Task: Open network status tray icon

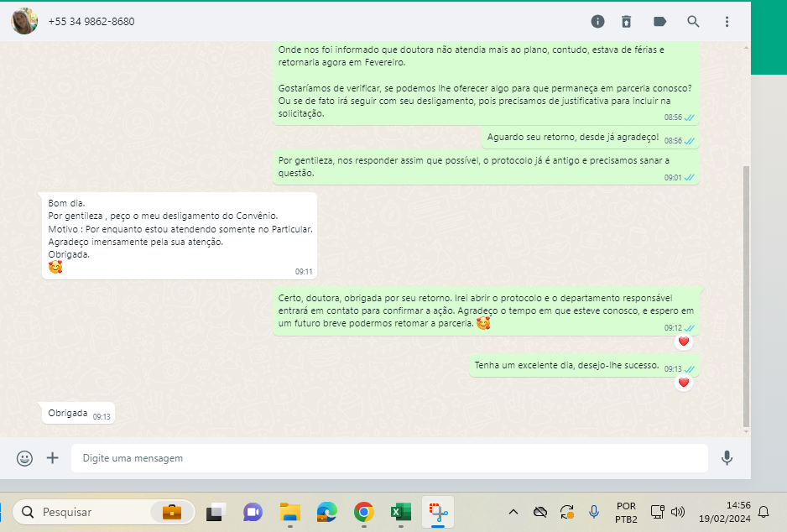Action: coord(658,512)
